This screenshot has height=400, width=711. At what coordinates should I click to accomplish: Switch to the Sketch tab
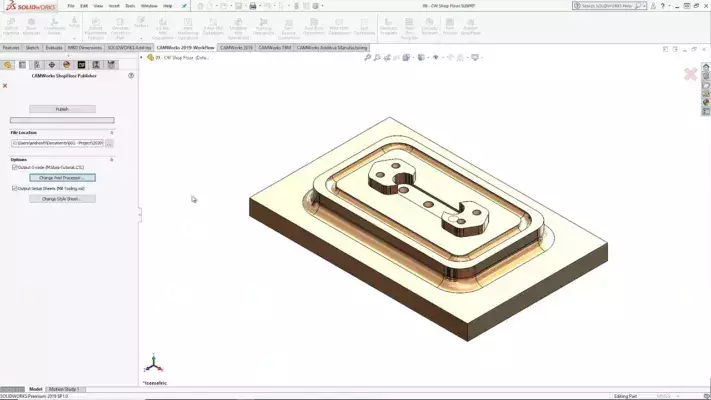(x=32, y=48)
